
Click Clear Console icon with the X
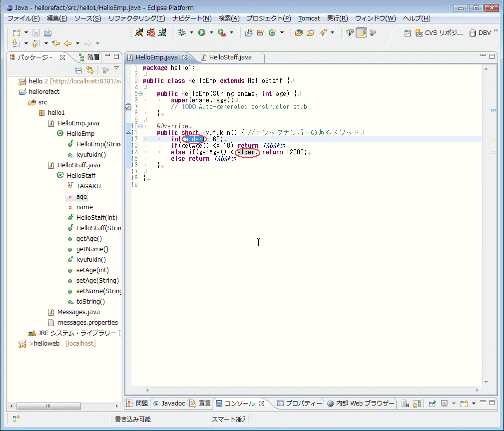[x=405, y=404]
